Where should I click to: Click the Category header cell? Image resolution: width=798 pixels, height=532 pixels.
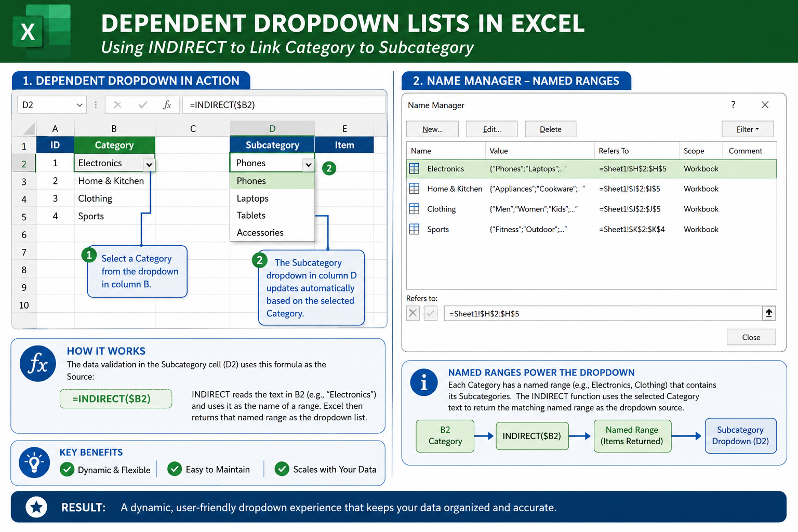coord(114,145)
